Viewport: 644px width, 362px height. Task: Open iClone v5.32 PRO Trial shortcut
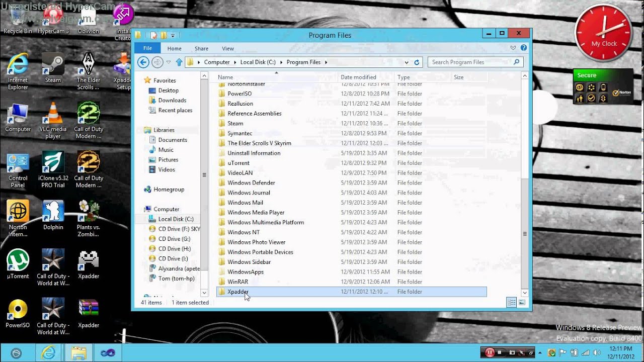pos(53,169)
